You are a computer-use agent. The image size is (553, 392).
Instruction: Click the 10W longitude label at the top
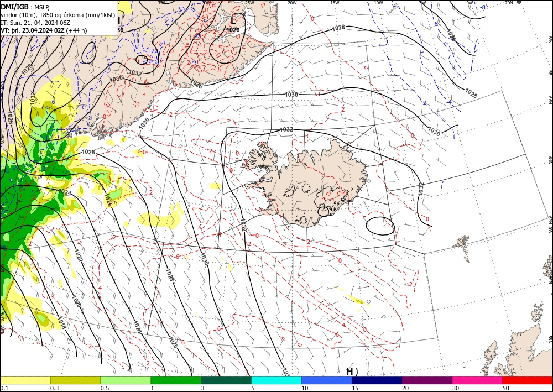[378, 3]
